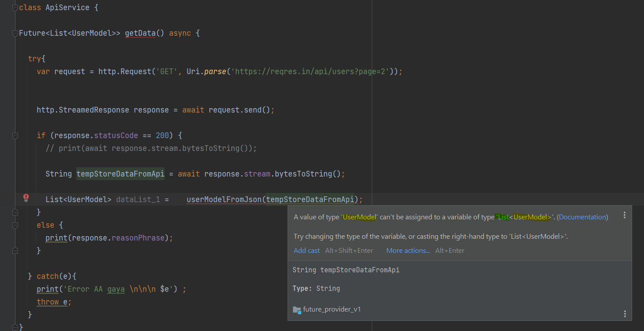Click the commented-out print line

(151, 148)
